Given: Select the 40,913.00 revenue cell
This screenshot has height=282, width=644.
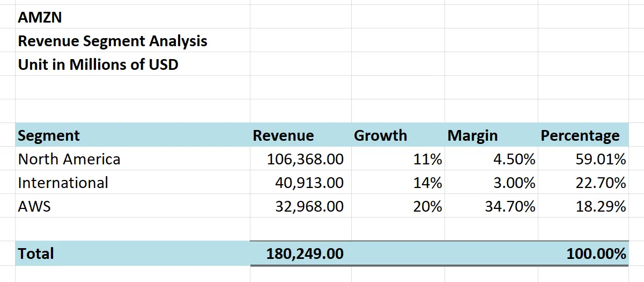Looking at the screenshot, I should 300,182.
